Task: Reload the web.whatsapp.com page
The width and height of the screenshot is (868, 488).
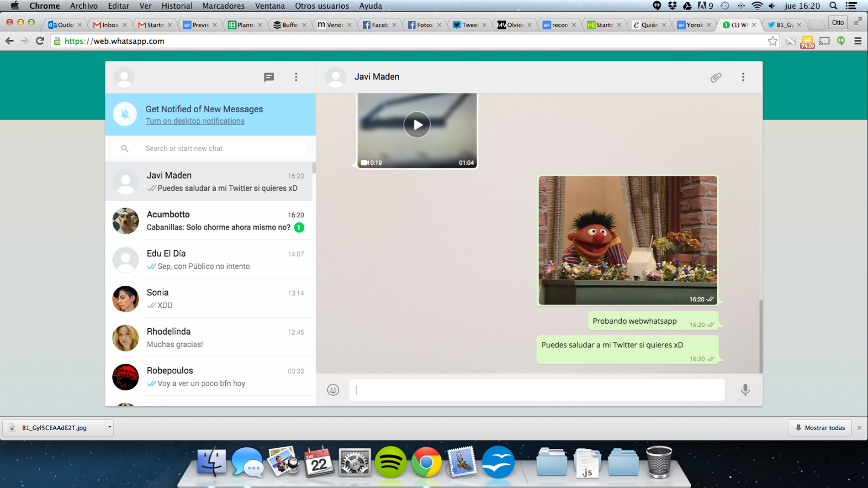Action: (40, 41)
